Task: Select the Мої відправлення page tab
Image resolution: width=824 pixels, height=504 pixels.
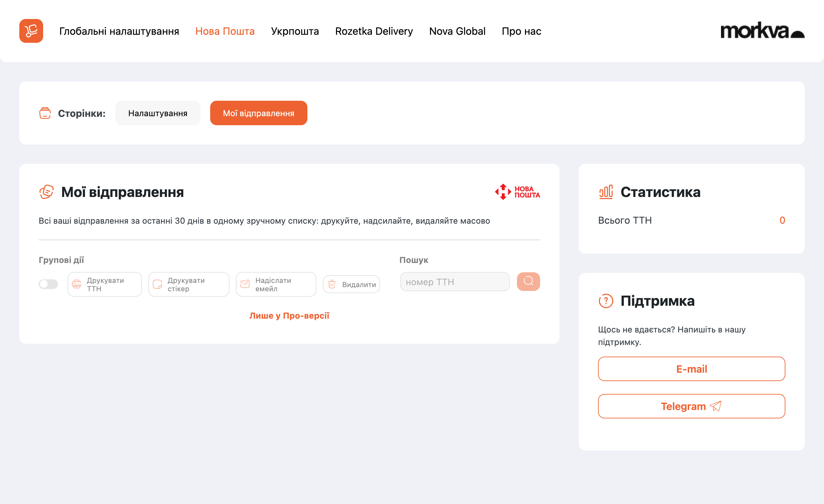Action: pyautogui.click(x=258, y=113)
